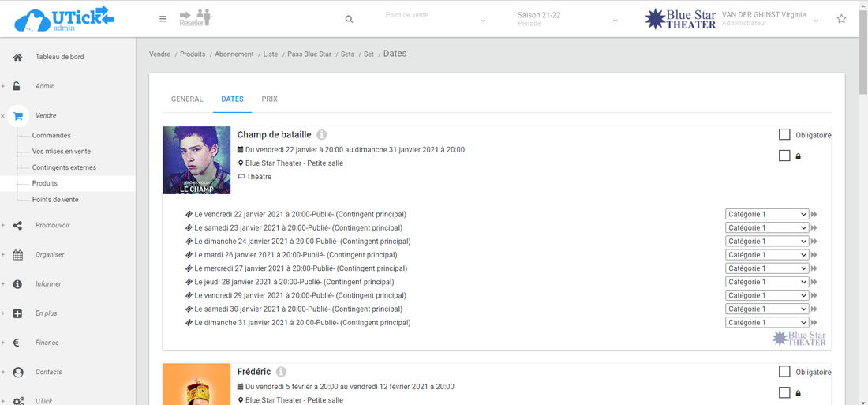Click info icon beside Frédéric
Screen dimensions: 868x405
[281, 372]
